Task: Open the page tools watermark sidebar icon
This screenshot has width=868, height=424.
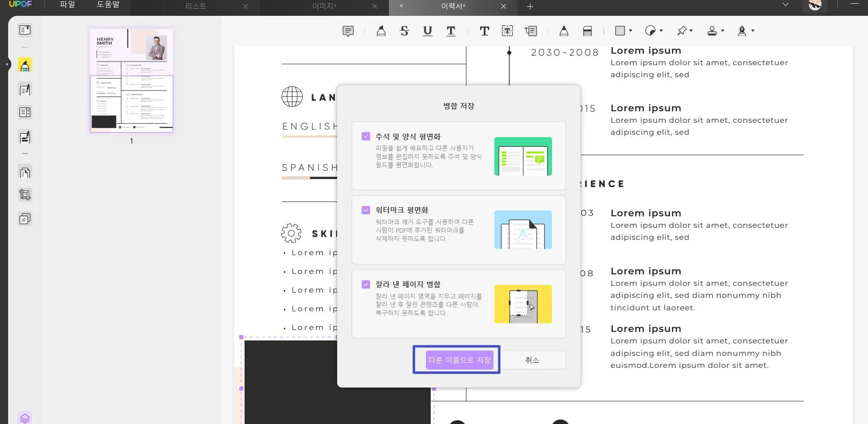Action: [x=25, y=219]
